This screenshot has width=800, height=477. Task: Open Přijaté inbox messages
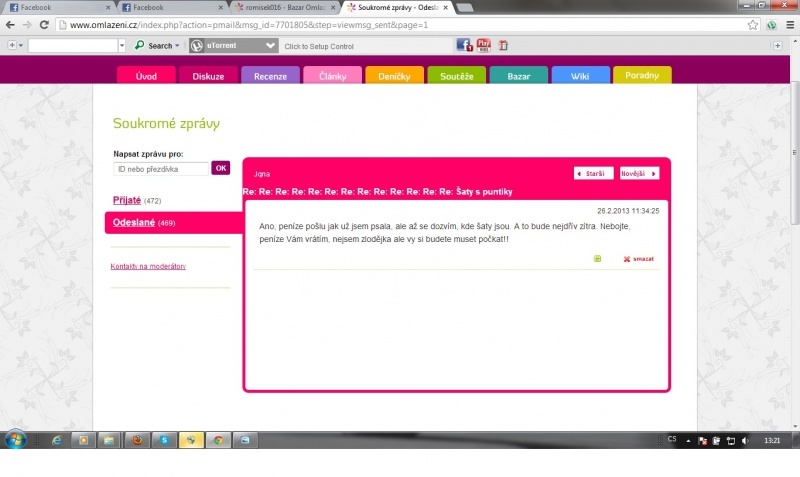point(127,201)
